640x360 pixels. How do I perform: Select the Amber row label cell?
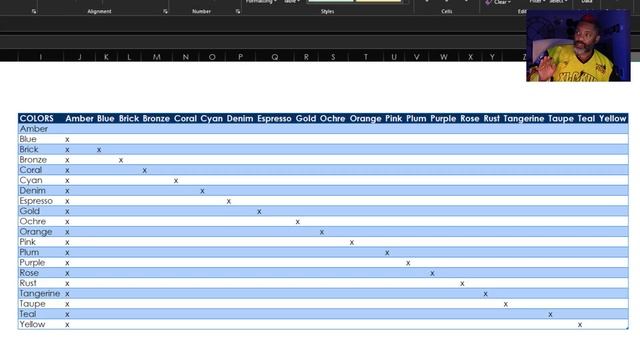click(41, 129)
